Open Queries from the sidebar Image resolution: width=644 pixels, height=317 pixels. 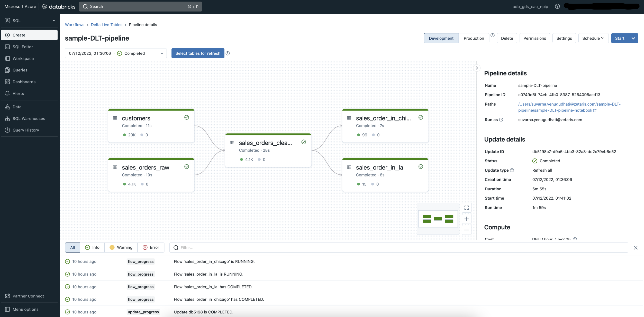point(20,70)
